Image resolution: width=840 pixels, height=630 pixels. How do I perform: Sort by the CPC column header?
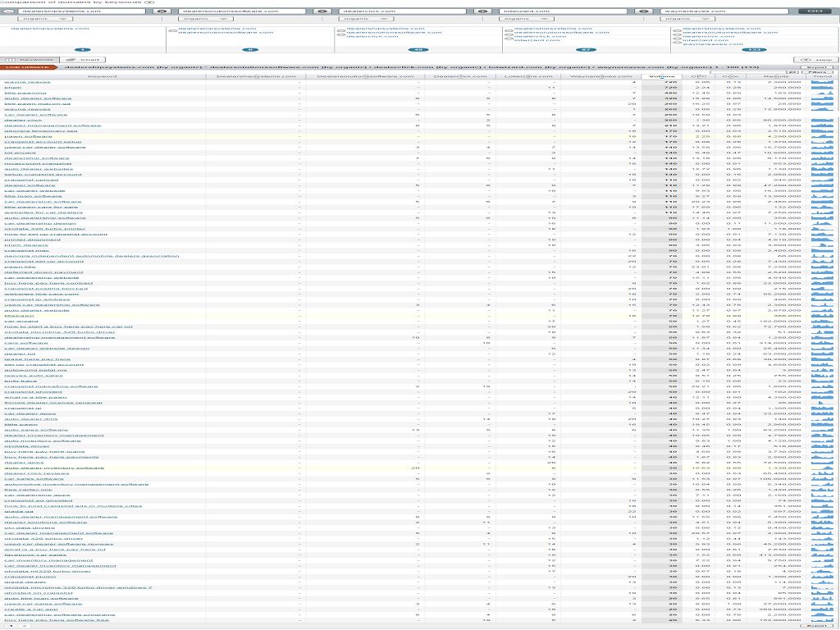click(x=699, y=76)
